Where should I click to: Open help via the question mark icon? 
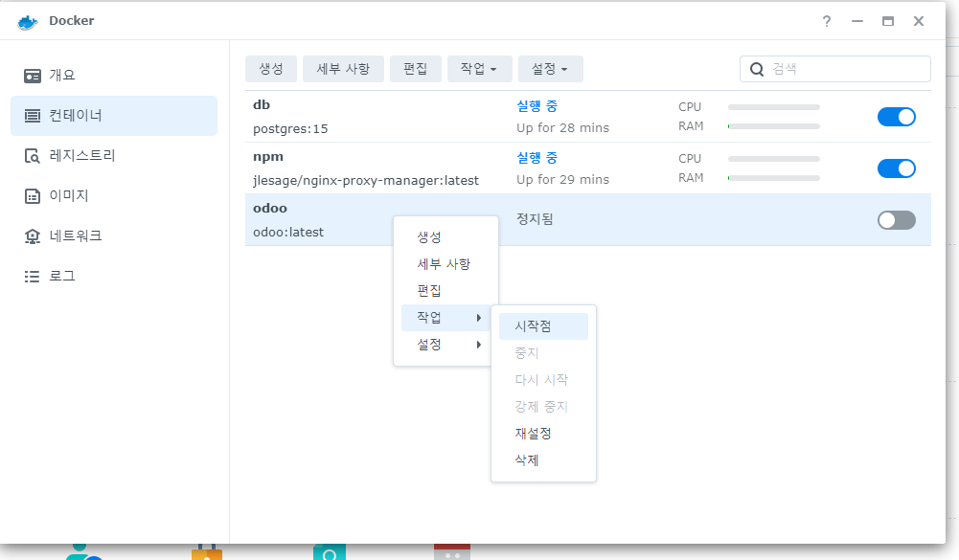click(826, 21)
